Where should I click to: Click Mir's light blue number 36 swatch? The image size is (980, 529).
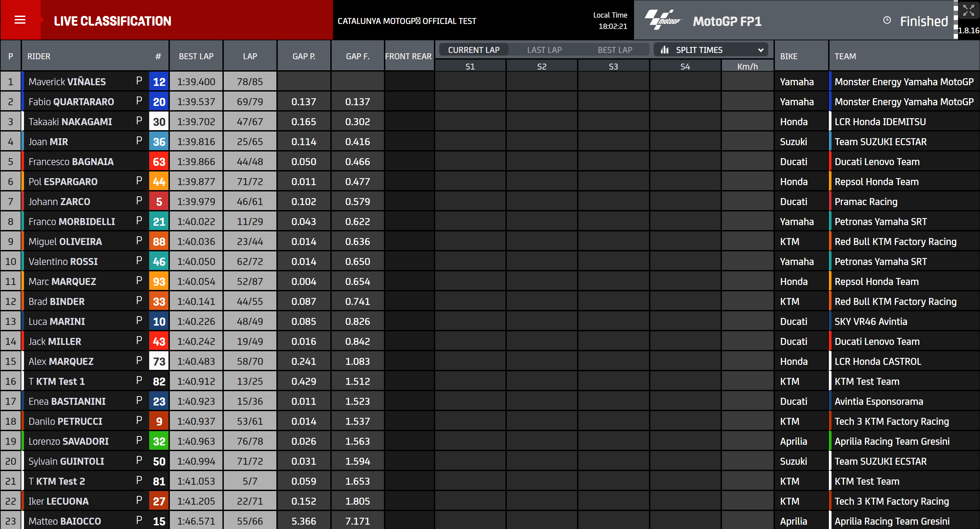pos(159,142)
